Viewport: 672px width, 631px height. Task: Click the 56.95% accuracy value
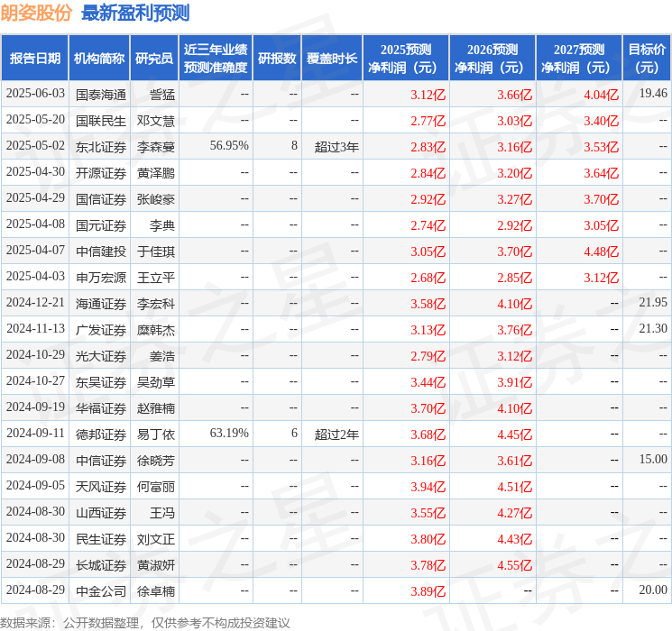[x=229, y=146]
